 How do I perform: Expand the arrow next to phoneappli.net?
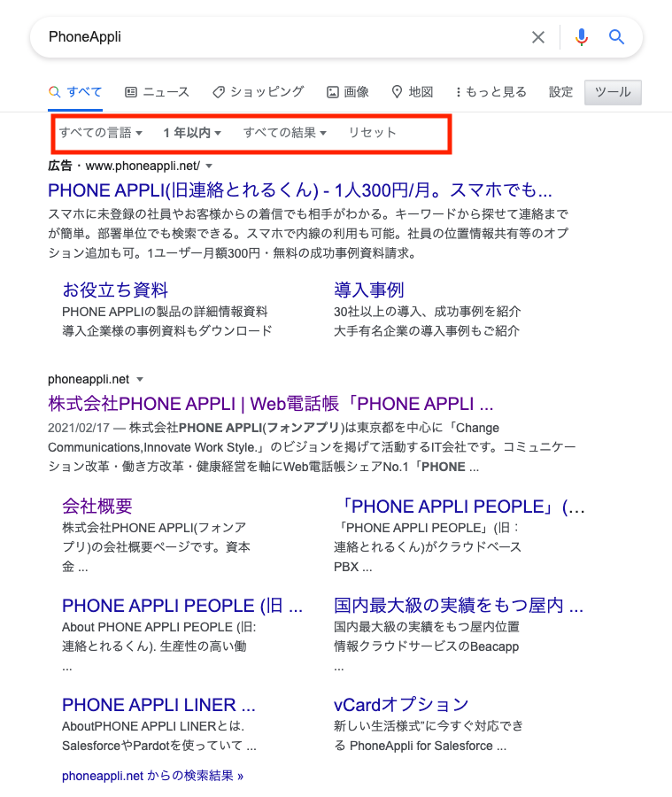(140, 380)
